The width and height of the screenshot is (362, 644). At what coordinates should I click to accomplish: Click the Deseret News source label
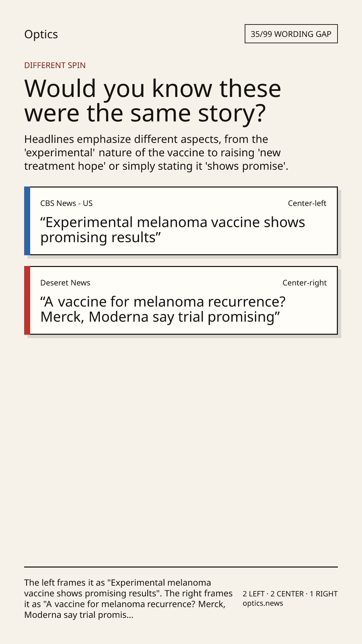(x=65, y=283)
